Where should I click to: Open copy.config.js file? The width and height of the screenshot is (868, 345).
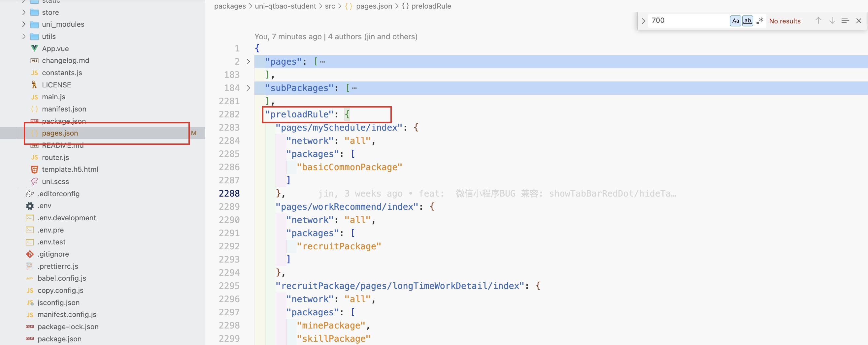tap(60, 290)
